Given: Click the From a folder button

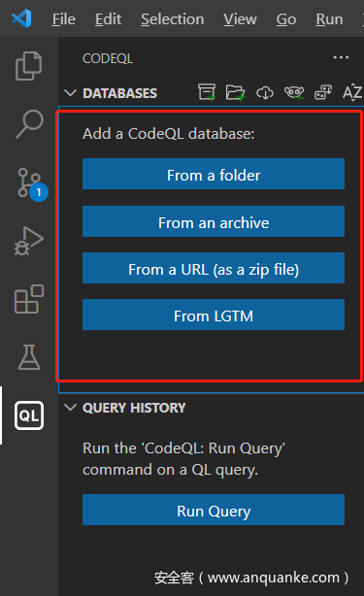Looking at the screenshot, I should (214, 174).
